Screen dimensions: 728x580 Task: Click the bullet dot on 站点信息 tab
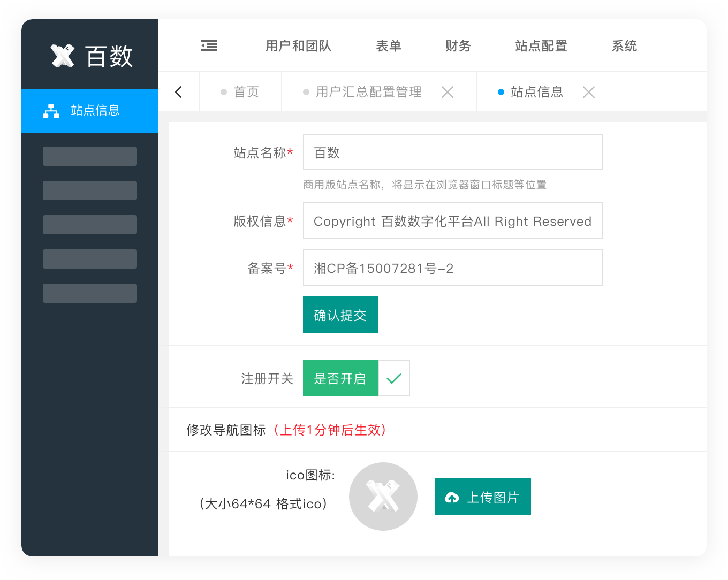point(501,91)
